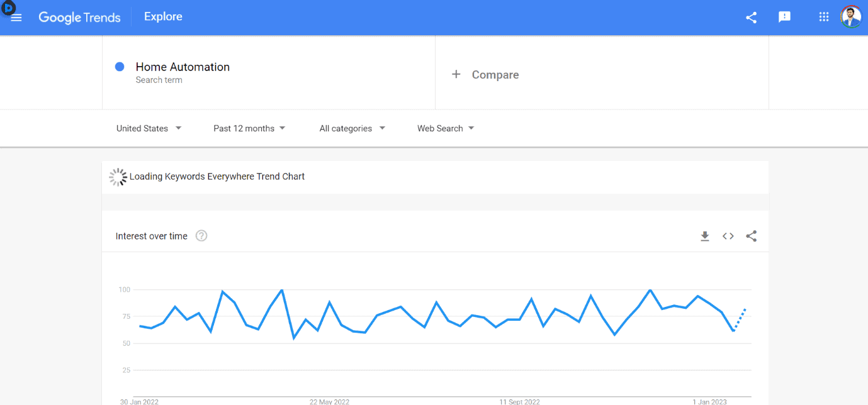Open the send feedback icon
The image size is (868, 405).
pyautogui.click(x=784, y=18)
